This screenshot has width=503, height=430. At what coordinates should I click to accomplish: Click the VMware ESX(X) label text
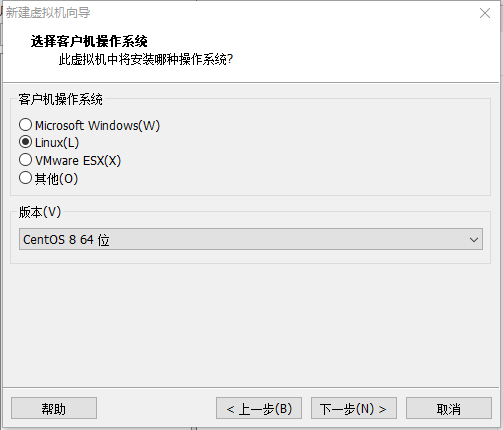point(78,161)
